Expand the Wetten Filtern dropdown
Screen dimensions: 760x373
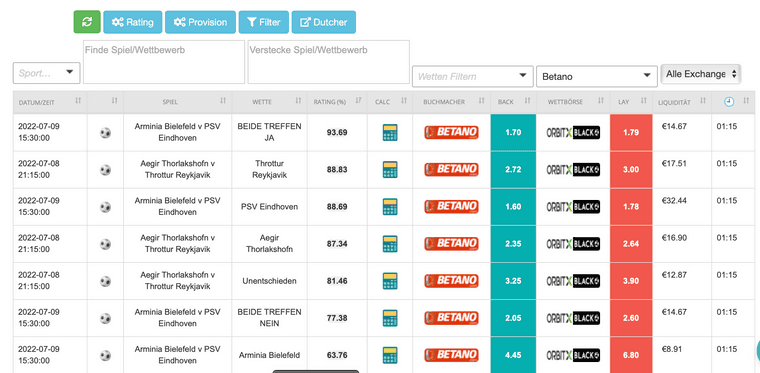[x=473, y=77]
